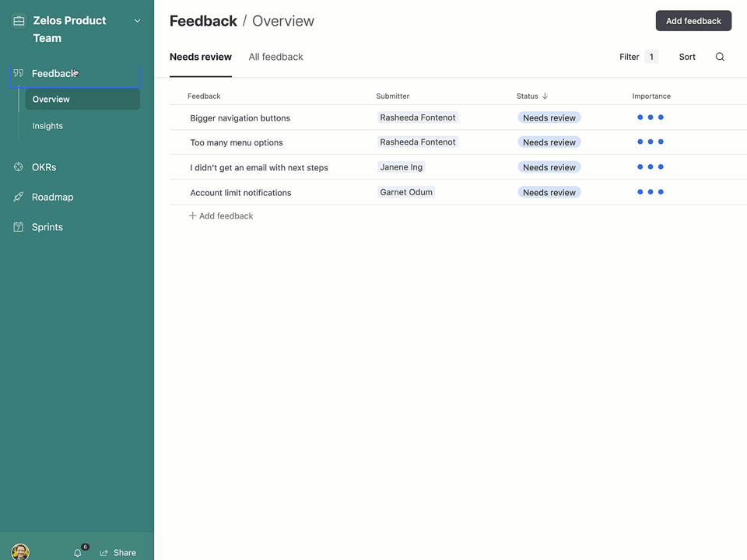Screen dimensions: 747x560
Task: Click the notifications bell showing 6 alerts
Action: coord(78,551)
